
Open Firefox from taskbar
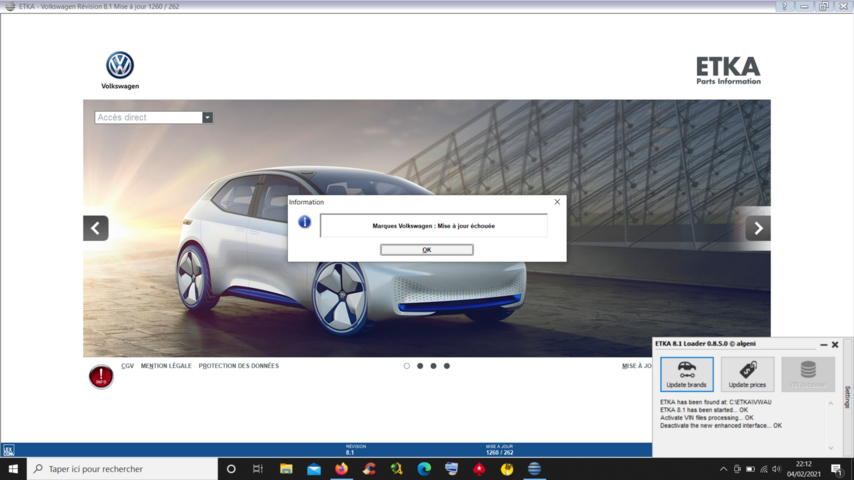341,469
